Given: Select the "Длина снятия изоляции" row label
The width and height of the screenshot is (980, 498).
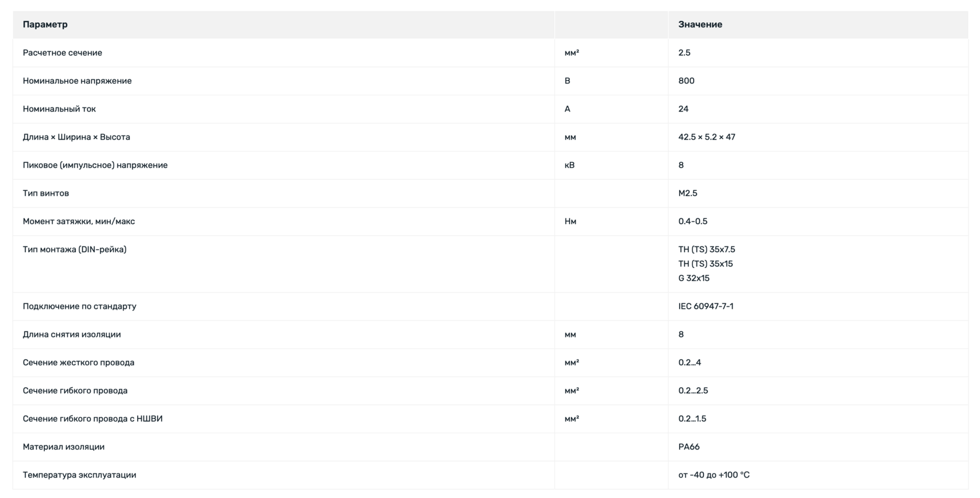Looking at the screenshot, I should click(72, 335).
